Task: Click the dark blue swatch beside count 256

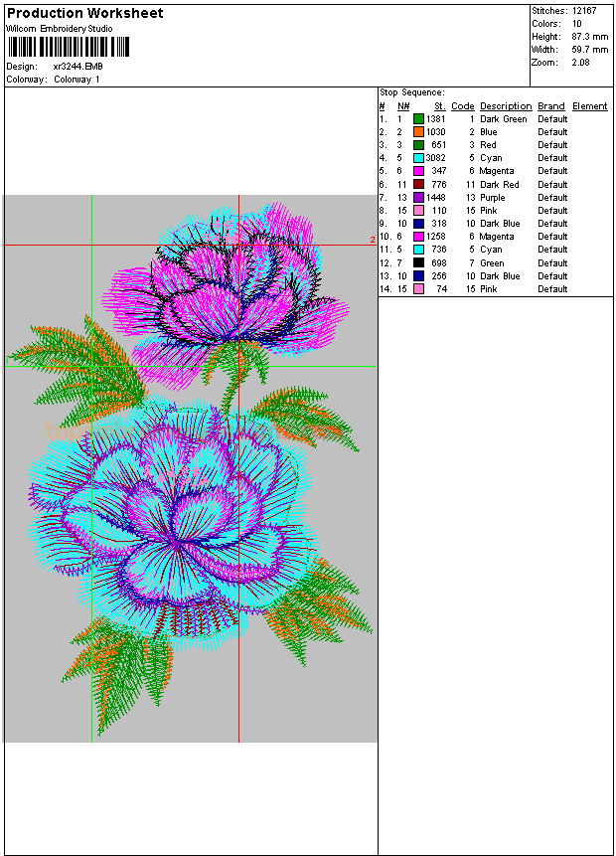Action: pyautogui.click(x=418, y=276)
